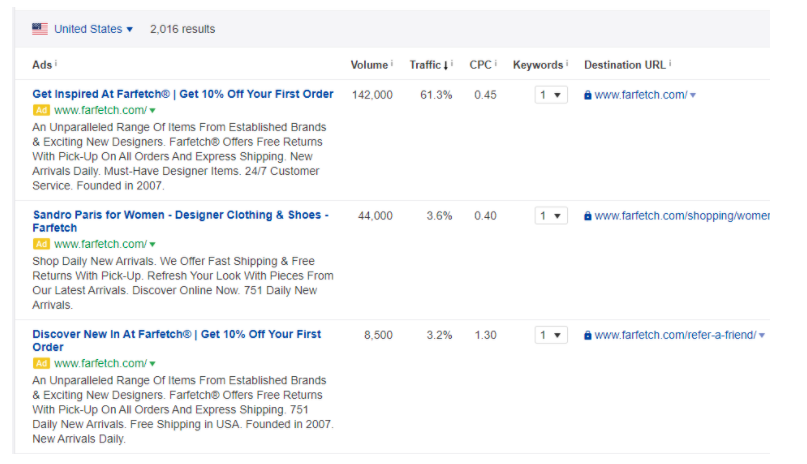807x464 pixels.
Task: Click the 142,000 volume value
Action: pyautogui.click(x=372, y=95)
